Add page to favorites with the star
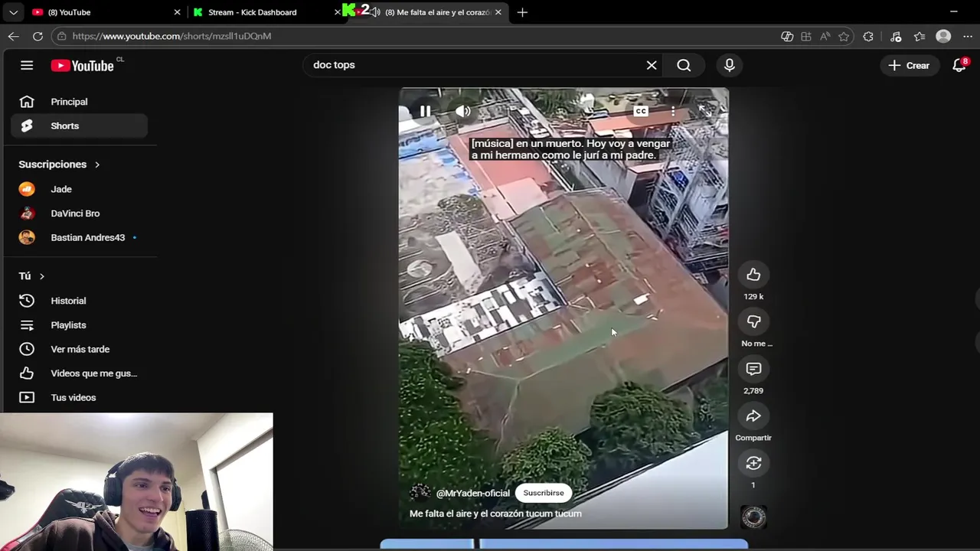This screenshot has height=551, width=980. coord(844,36)
